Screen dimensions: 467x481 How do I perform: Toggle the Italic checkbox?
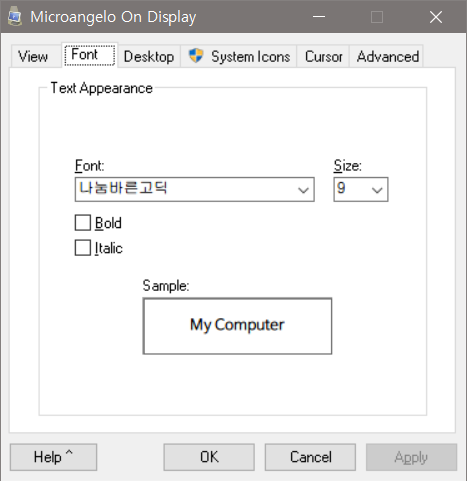coord(83,248)
